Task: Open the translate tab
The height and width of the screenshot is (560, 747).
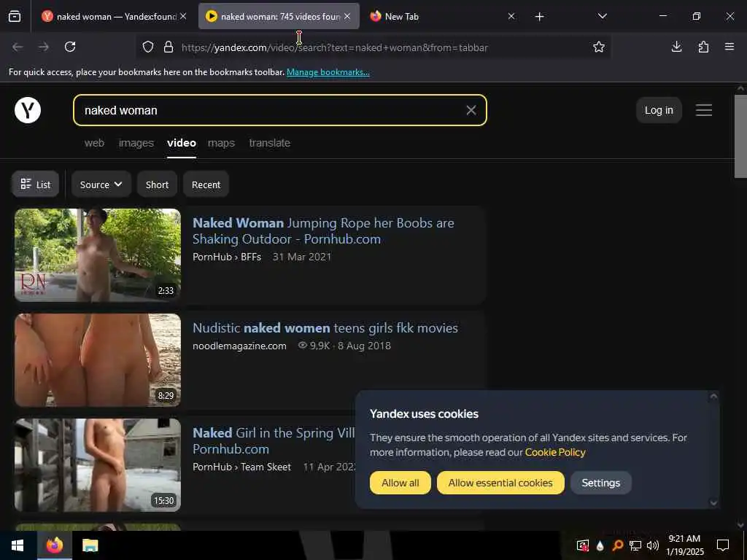Action: [x=270, y=143]
